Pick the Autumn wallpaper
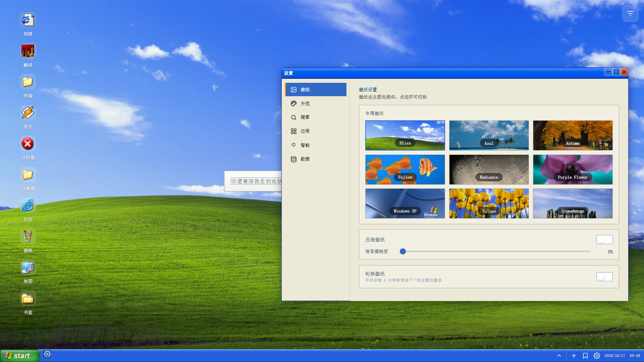 point(573,135)
